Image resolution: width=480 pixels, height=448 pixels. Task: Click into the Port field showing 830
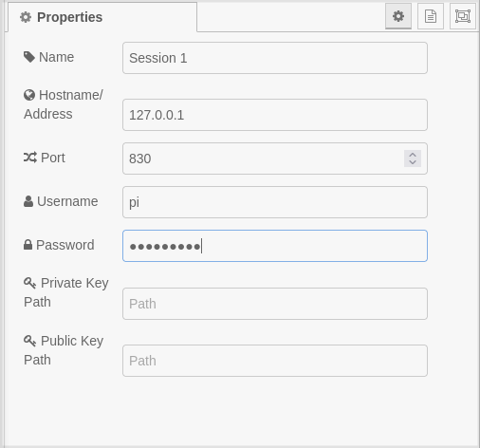pos(263,159)
